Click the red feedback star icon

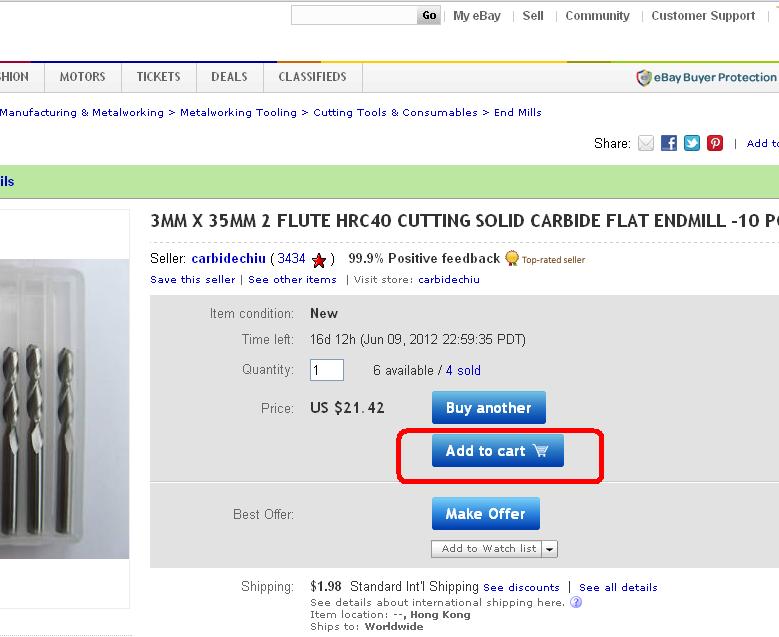point(319,260)
